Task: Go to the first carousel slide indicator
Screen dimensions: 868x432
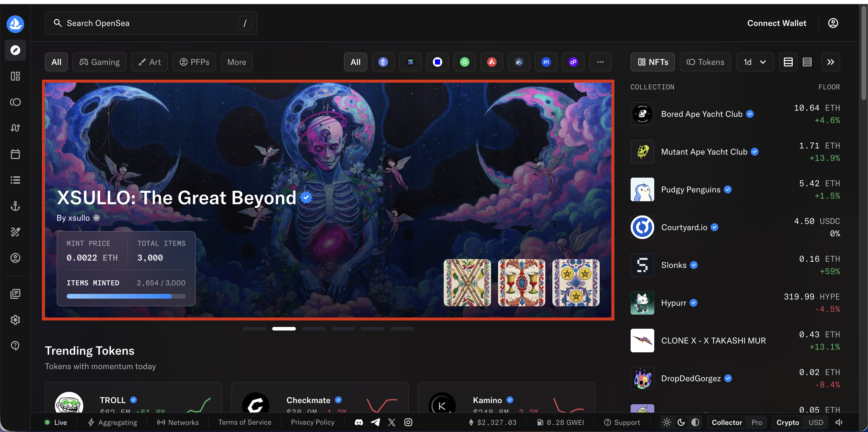Action: pos(254,329)
